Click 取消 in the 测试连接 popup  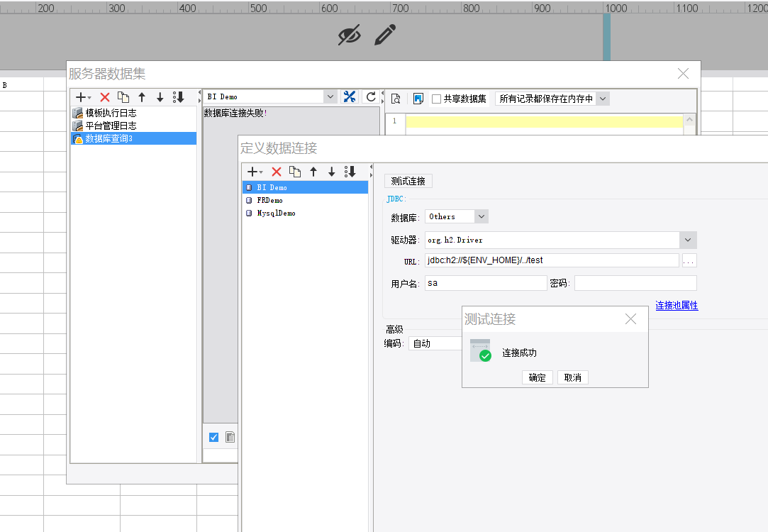(x=572, y=377)
